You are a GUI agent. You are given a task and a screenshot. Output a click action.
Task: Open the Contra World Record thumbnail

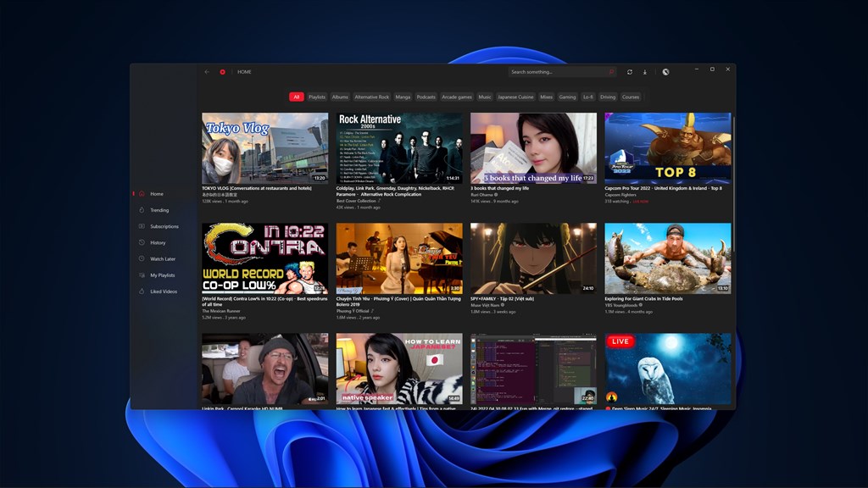264,258
